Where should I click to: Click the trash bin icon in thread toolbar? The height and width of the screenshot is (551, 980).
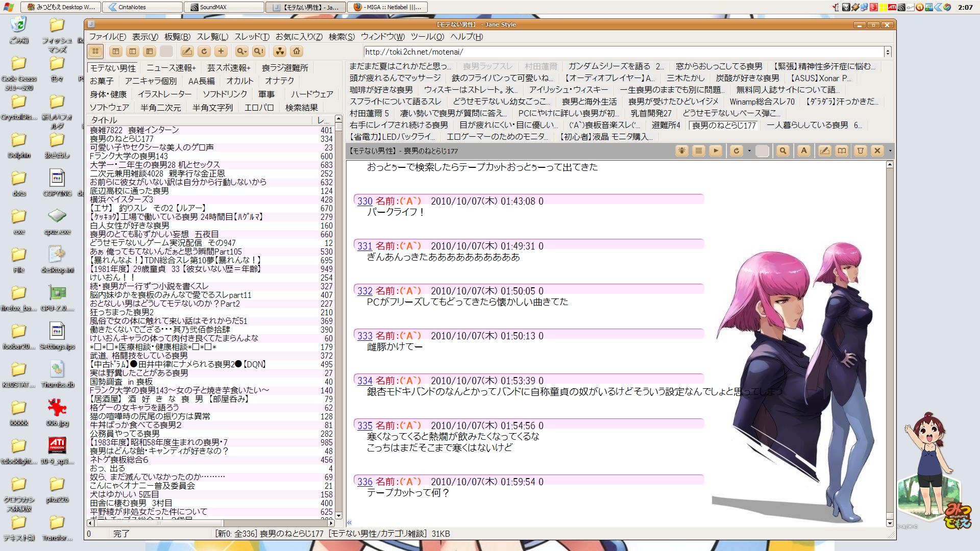pos(861,151)
